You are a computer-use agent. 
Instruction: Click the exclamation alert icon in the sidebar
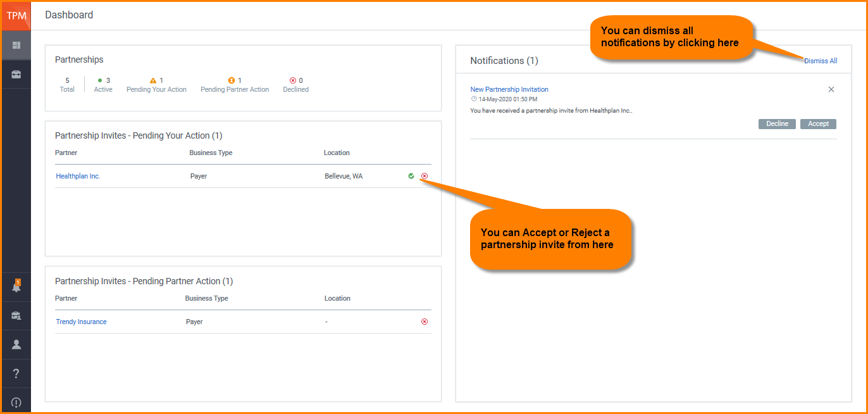[16, 403]
